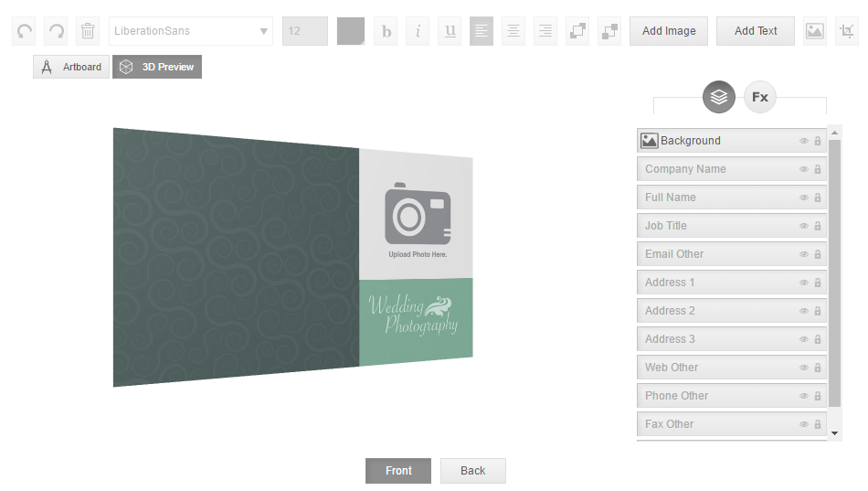Image resolution: width=868 pixels, height=491 pixels.
Task: Align text right
Action: pyautogui.click(x=545, y=31)
